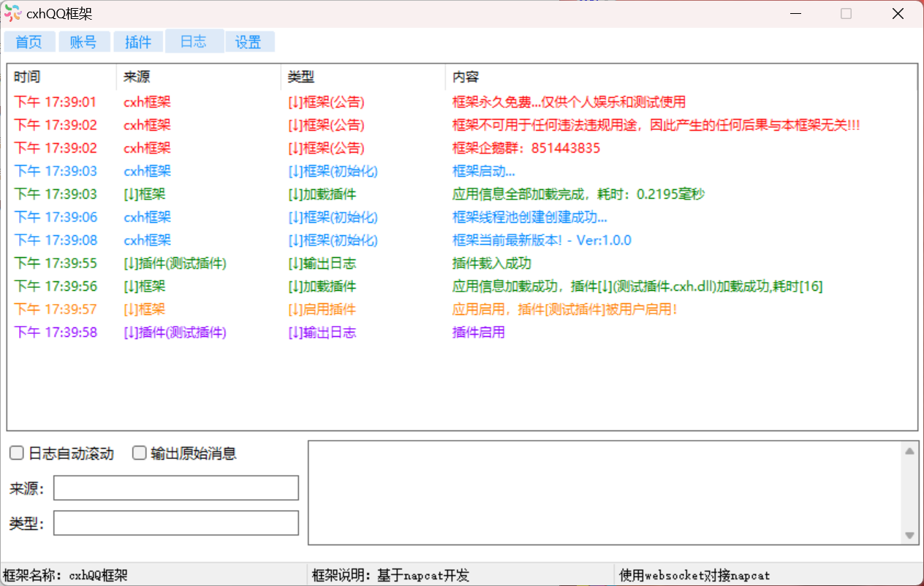The height and width of the screenshot is (586, 924).
Task: Switch to the 首页 tab
Action: [29, 42]
